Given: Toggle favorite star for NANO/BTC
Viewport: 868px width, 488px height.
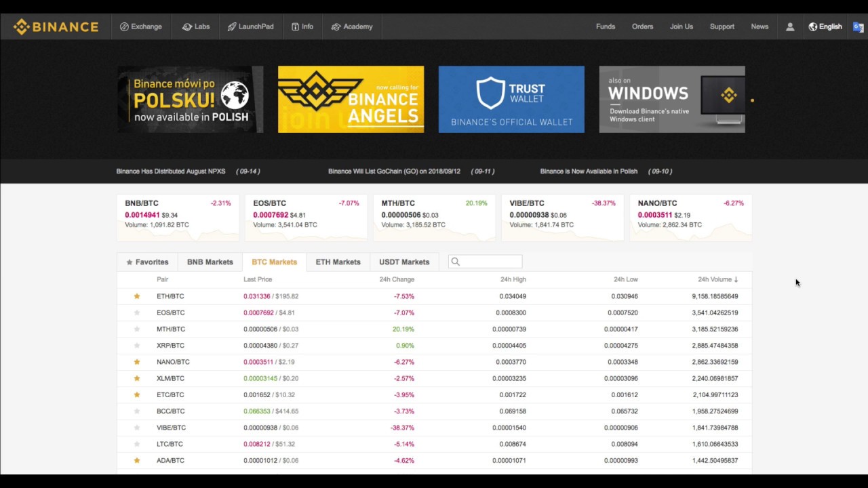Looking at the screenshot, I should pos(137,362).
